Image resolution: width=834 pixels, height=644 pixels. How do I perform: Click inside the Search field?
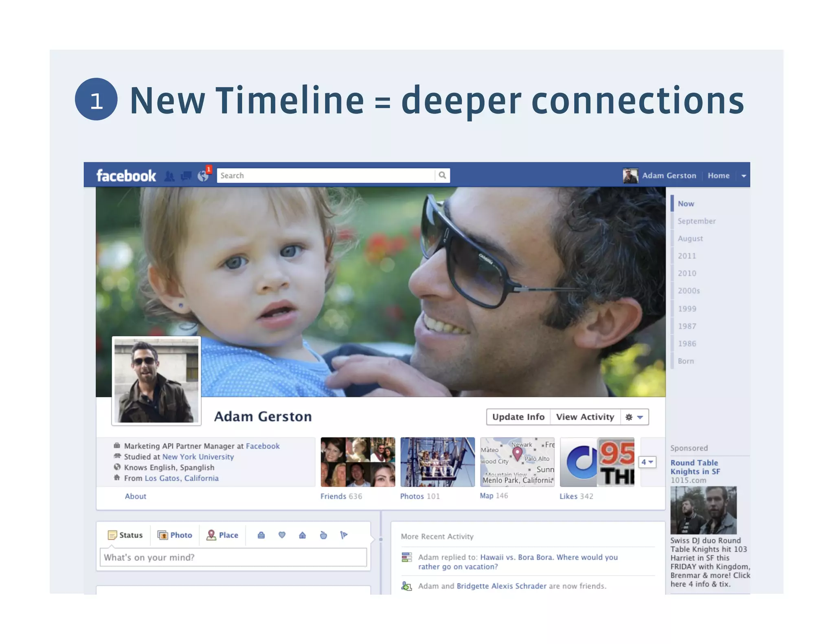(x=326, y=175)
